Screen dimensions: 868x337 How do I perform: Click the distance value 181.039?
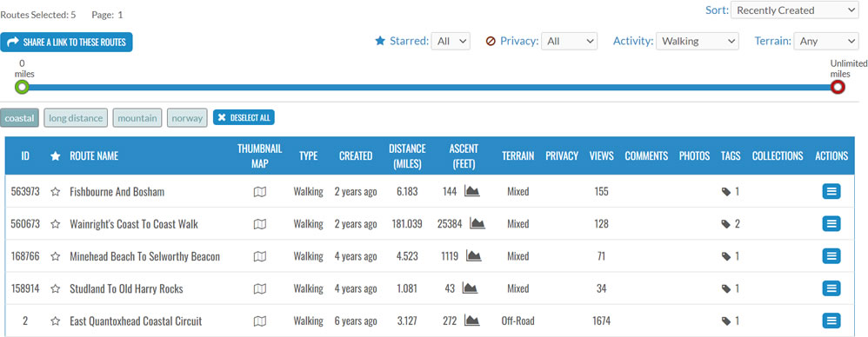pyautogui.click(x=407, y=224)
